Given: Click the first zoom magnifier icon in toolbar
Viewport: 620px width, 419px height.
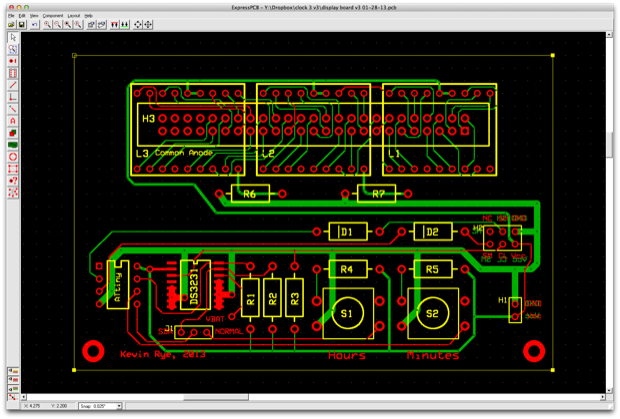Looking at the screenshot, I should [47, 25].
